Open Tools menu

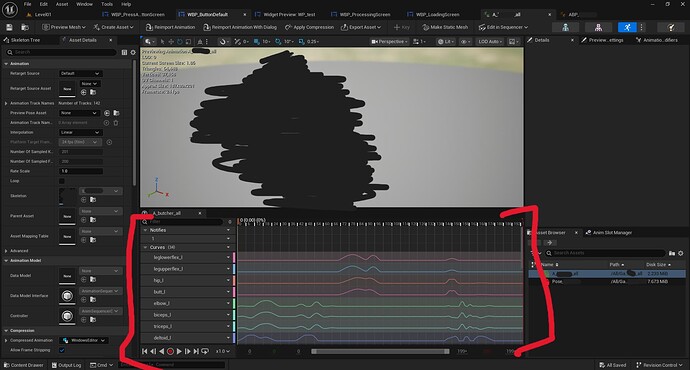(x=107, y=4)
